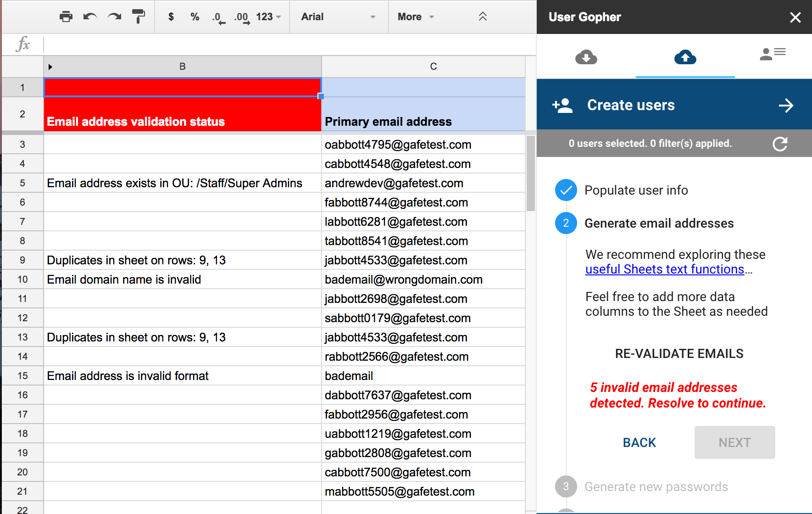Apply percent format to cell

195,17
